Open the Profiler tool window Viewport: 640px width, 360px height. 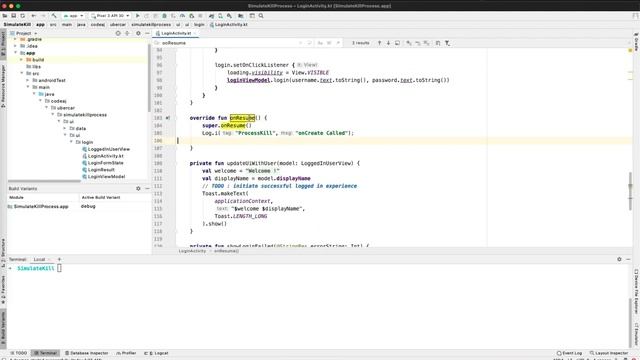click(x=126, y=353)
